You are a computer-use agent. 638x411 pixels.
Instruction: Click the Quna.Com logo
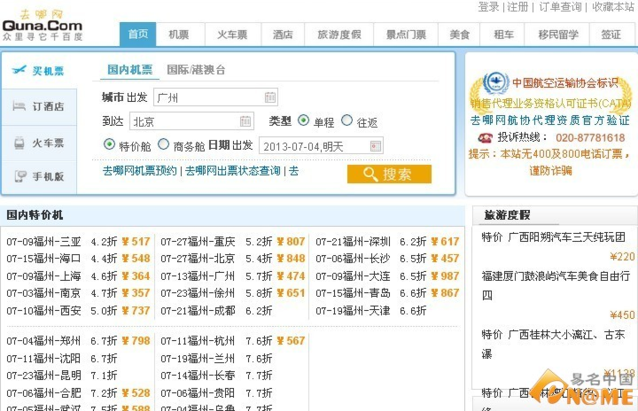(x=42, y=25)
